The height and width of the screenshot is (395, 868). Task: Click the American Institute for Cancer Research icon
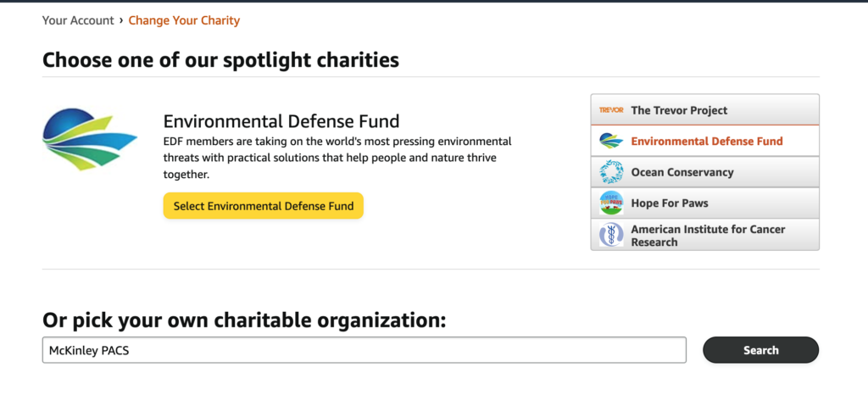coord(611,235)
